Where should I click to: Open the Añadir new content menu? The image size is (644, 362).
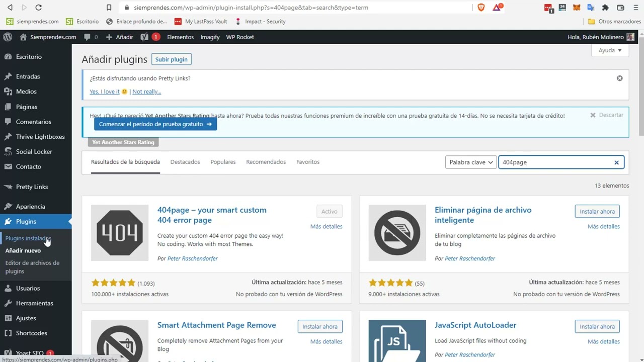tap(120, 37)
